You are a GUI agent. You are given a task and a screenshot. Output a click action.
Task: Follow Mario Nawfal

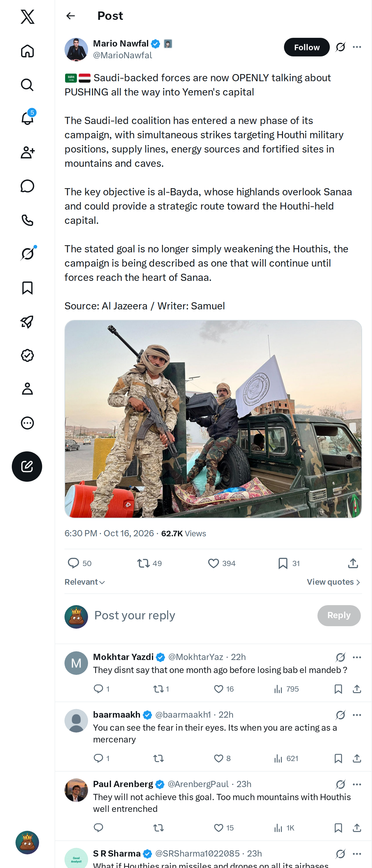click(x=307, y=47)
